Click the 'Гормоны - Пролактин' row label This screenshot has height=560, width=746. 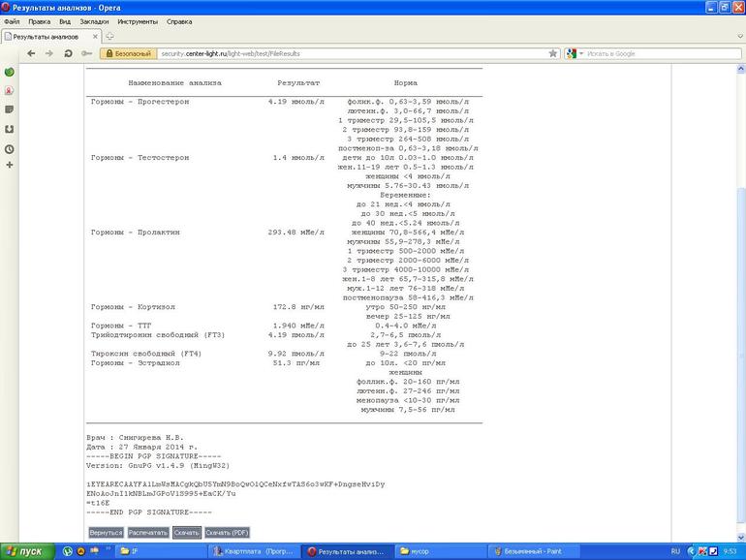click(135, 233)
